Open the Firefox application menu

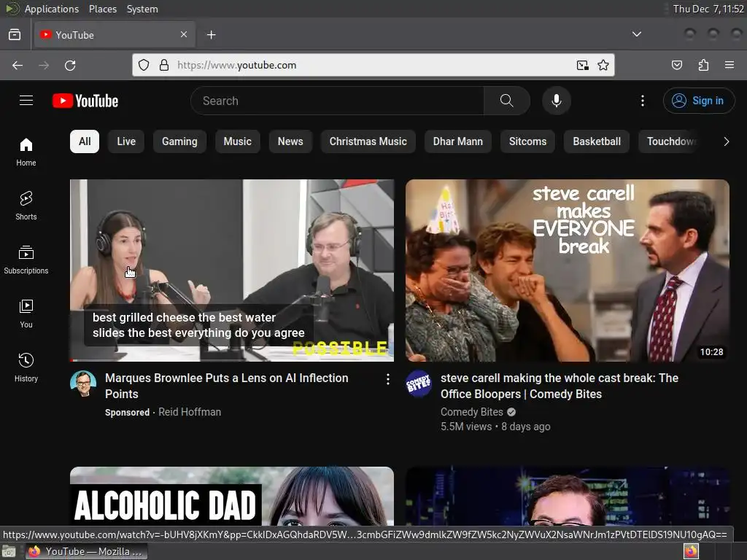coord(729,65)
